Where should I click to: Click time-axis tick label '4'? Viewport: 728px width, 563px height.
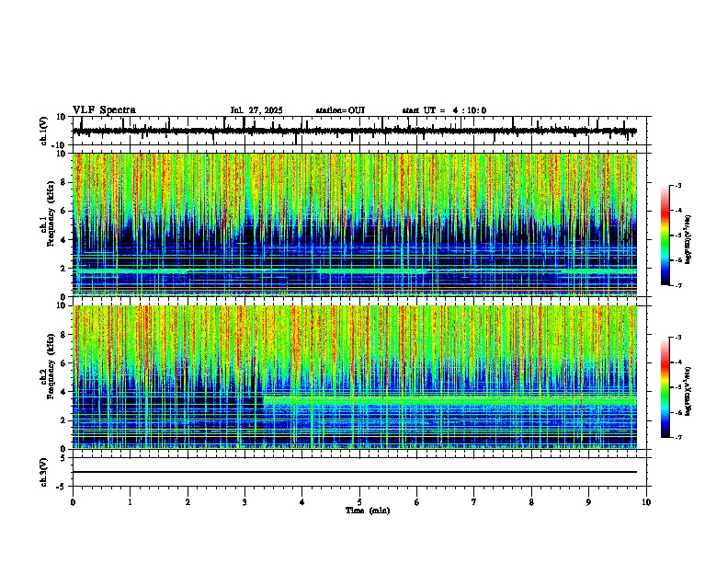click(302, 502)
